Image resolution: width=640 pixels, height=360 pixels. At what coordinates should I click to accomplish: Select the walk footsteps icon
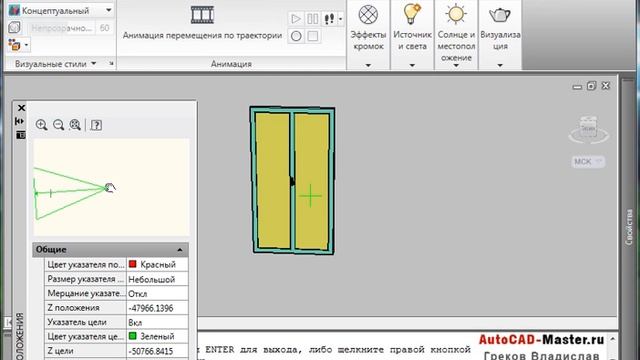click(329, 19)
